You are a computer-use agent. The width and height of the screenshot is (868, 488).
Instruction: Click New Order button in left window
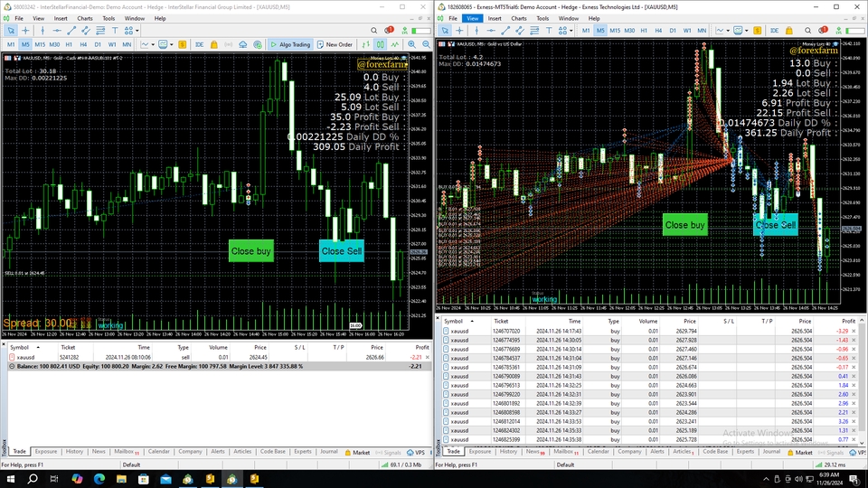tap(335, 44)
